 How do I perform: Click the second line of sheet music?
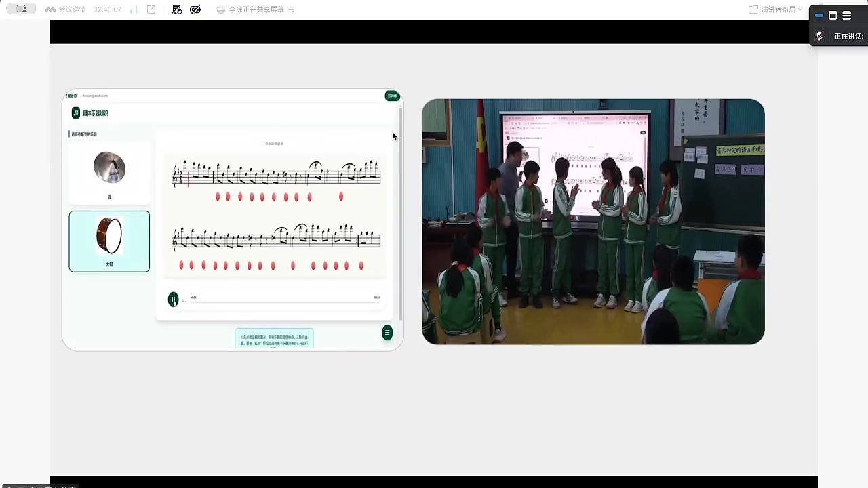point(277,237)
